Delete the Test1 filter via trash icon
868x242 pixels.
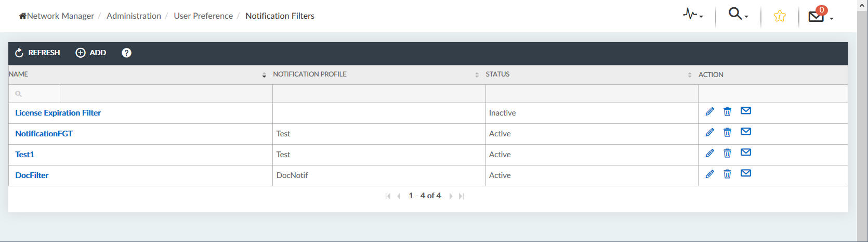click(x=727, y=153)
